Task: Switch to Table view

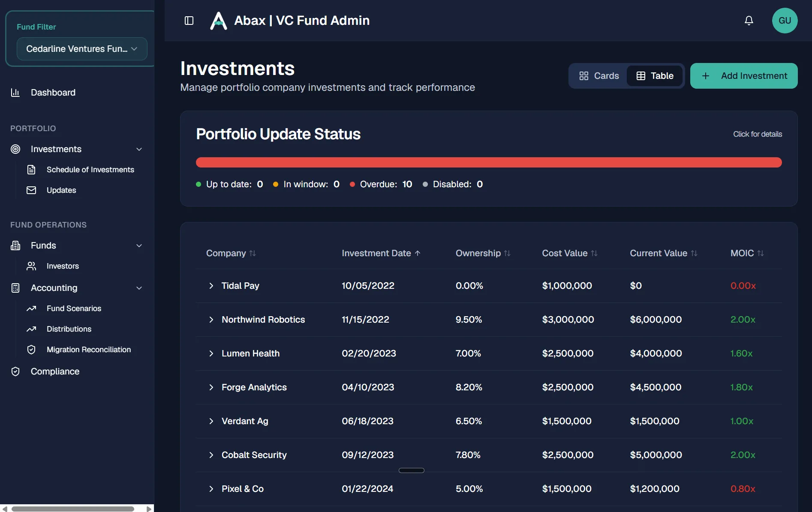Action: 655,76
